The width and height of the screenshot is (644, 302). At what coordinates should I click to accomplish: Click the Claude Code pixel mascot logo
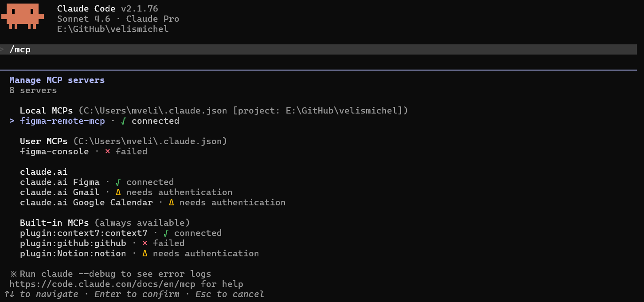point(22,16)
